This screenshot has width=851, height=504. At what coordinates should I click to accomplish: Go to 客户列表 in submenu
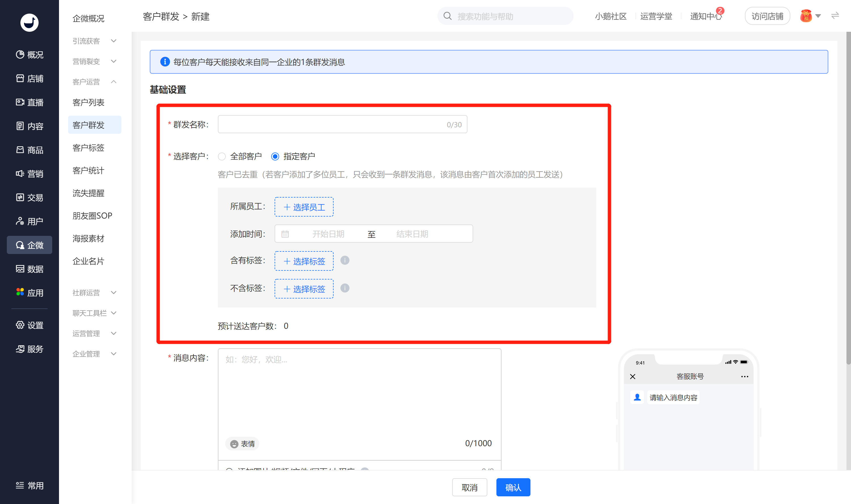point(89,102)
